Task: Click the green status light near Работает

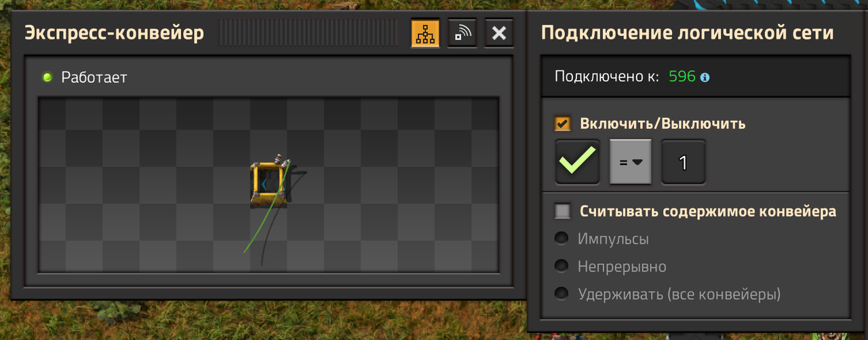Action: 47,77
